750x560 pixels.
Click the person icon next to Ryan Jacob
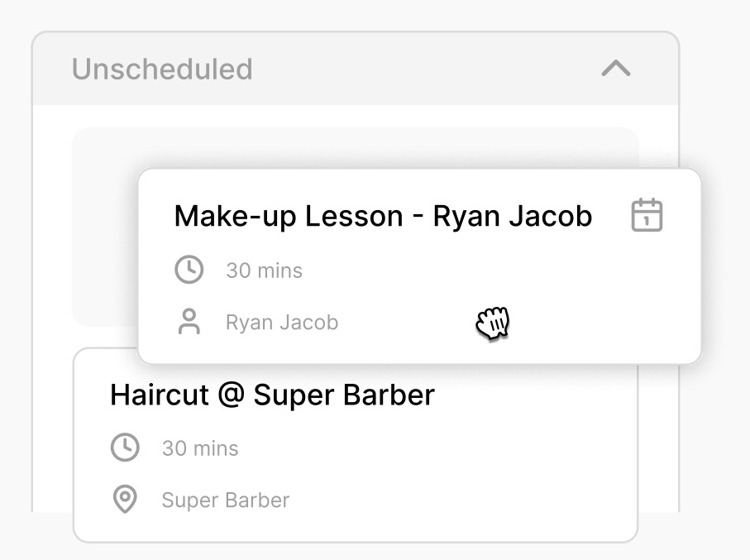189,322
